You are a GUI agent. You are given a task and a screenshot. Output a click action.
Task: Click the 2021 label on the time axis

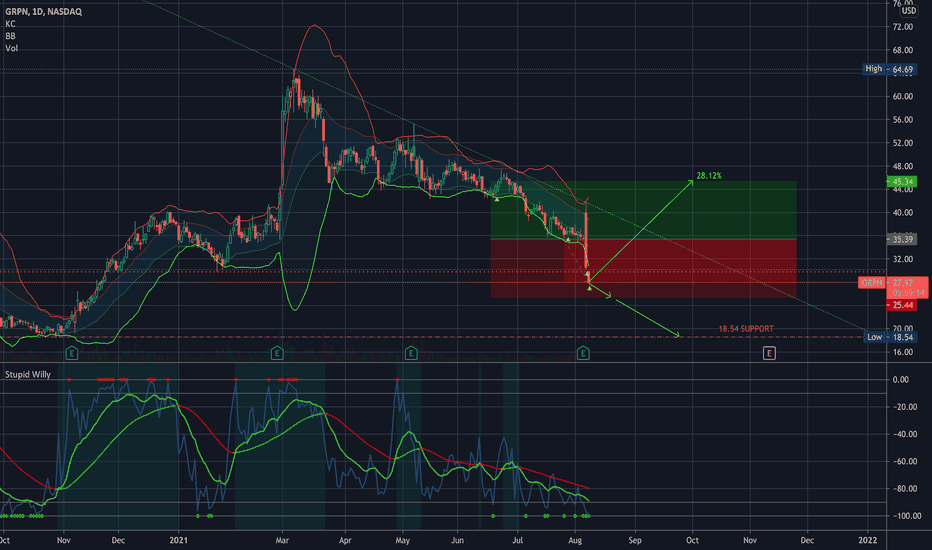178,540
